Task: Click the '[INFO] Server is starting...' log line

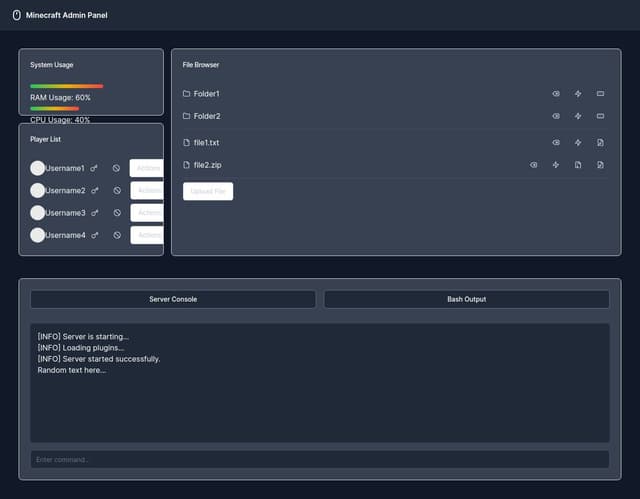Action: (x=83, y=337)
